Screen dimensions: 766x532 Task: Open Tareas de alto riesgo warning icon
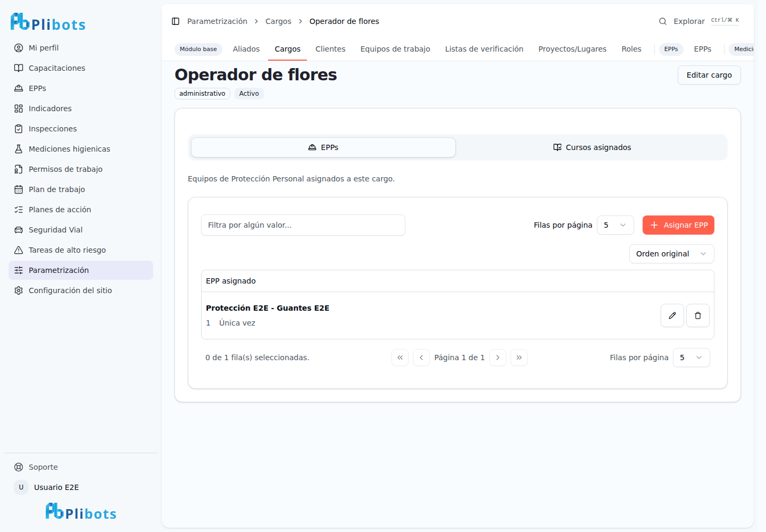pyautogui.click(x=19, y=250)
